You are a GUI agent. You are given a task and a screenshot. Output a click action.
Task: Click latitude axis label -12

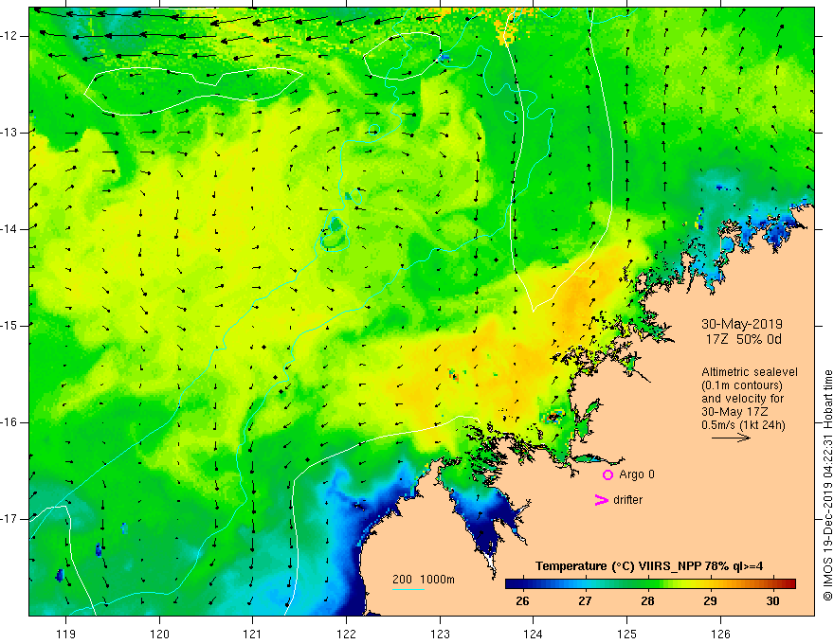pos(9,36)
